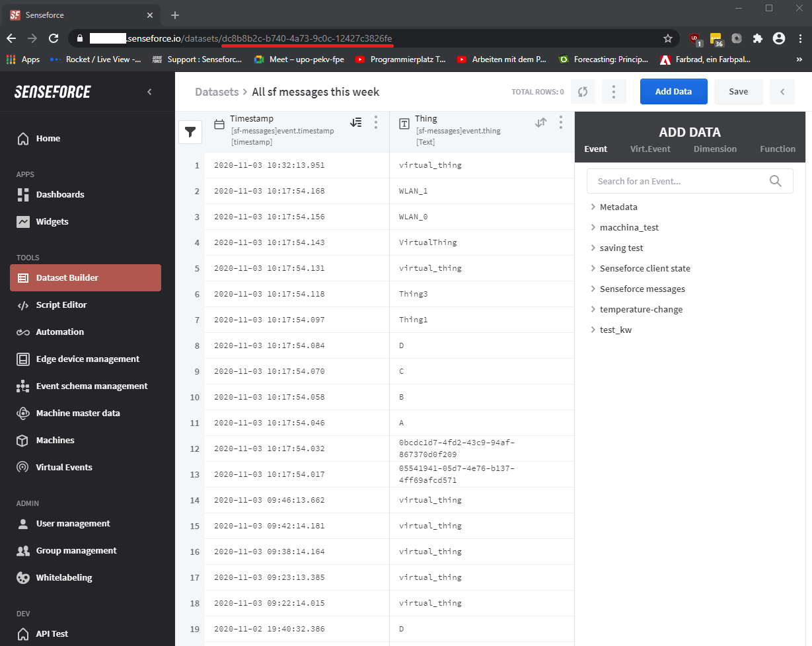This screenshot has width=812, height=646.
Task: Select the Thing cell reading Thing3
Action: point(482,294)
